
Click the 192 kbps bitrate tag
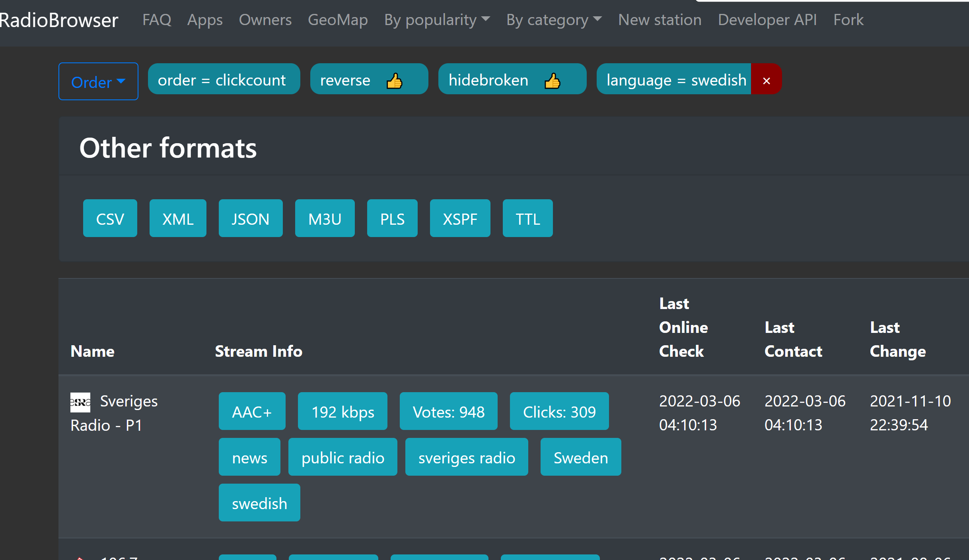(342, 411)
